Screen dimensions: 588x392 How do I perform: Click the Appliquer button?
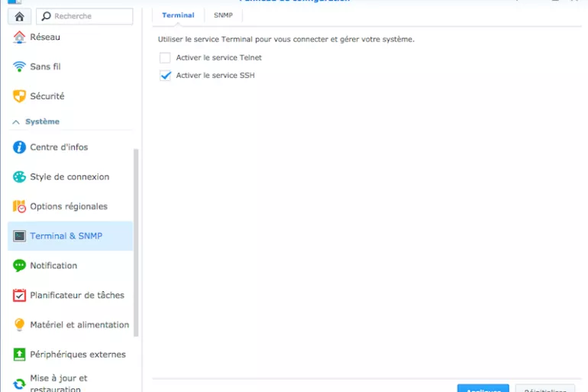pyautogui.click(x=483, y=388)
